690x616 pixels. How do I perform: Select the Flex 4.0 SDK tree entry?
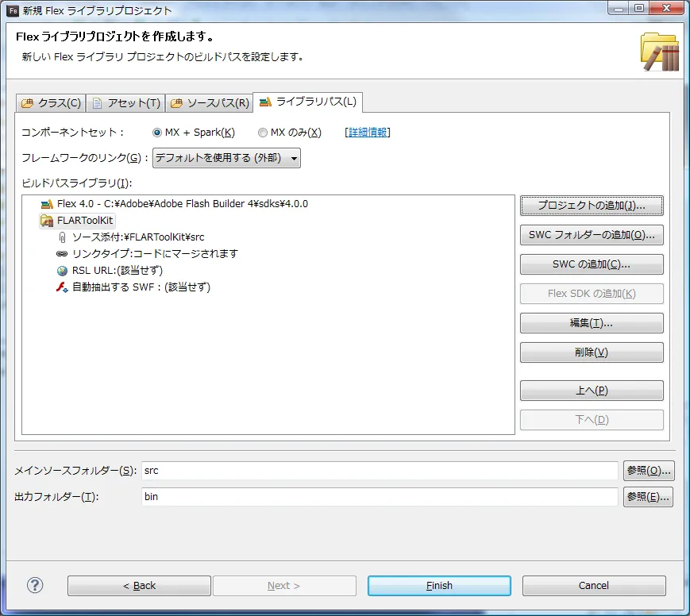[174, 204]
